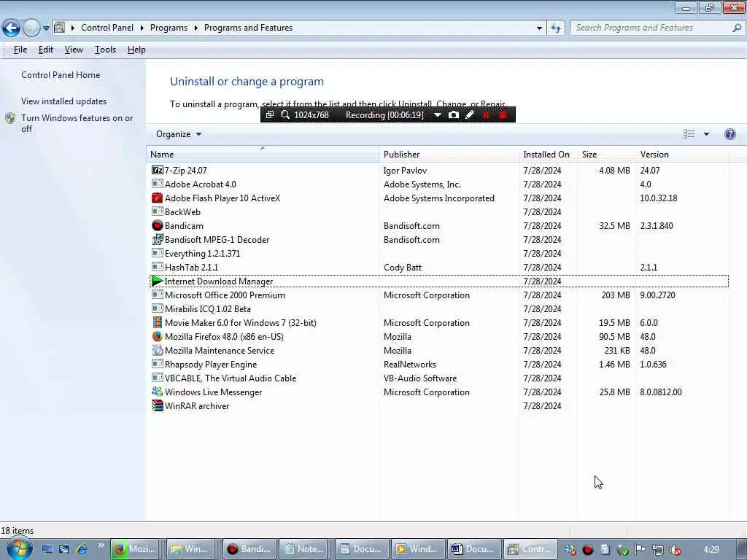Open the Organize dropdown

click(x=179, y=134)
